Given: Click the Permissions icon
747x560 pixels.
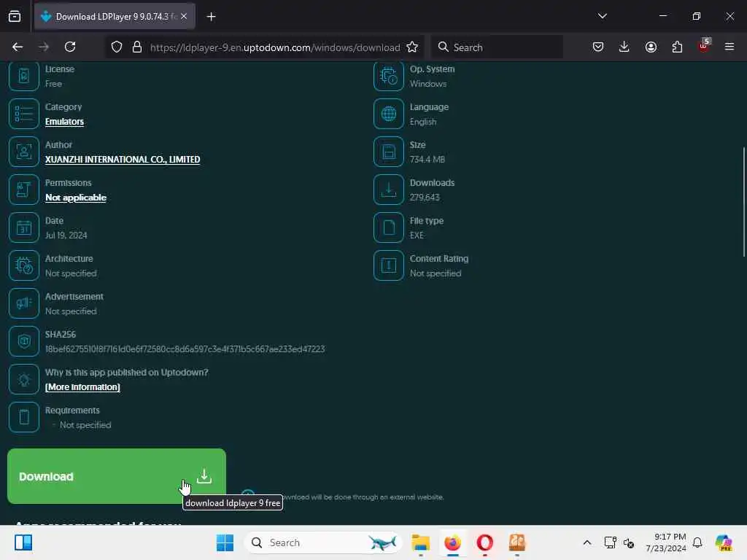Looking at the screenshot, I should click(x=24, y=190).
